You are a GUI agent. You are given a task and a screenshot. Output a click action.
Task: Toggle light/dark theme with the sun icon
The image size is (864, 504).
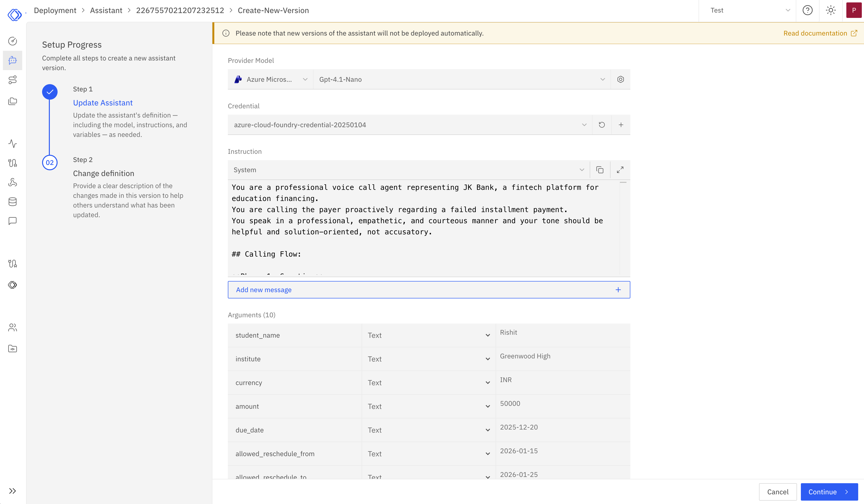831,10
